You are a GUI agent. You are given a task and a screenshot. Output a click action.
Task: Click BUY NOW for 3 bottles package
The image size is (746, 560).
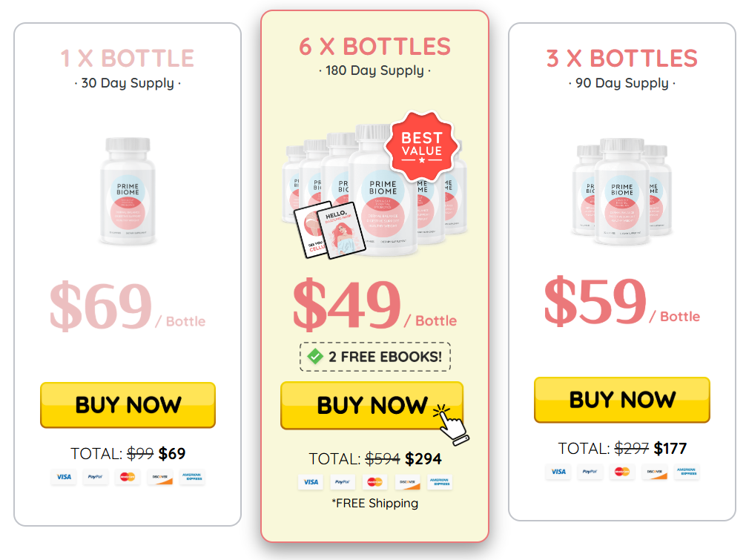(622, 400)
